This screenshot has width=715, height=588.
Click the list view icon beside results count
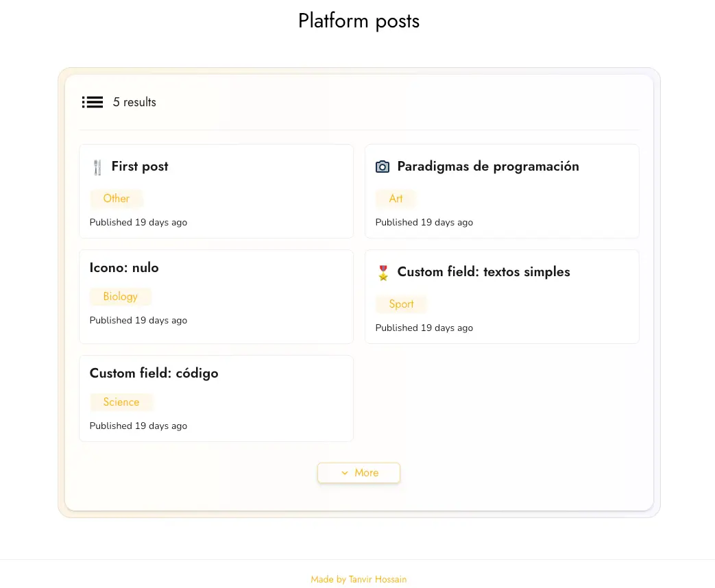(93, 102)
